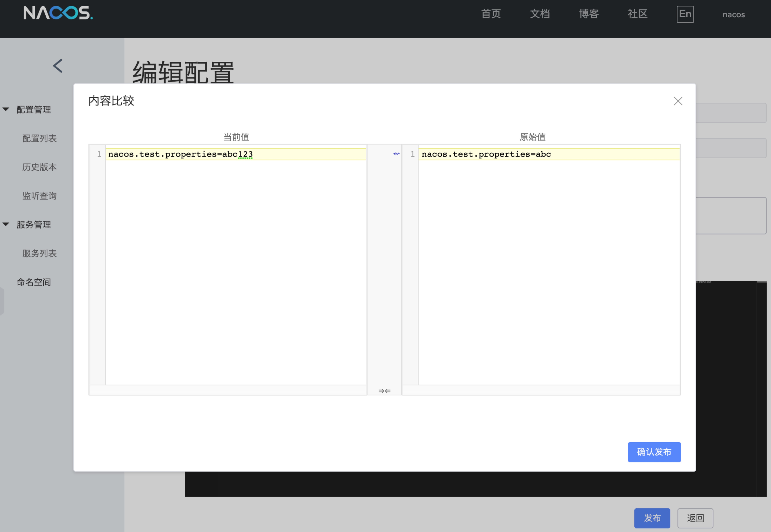This screenshot has width=771, height=532.
Task: Open 历史版本 in the sidebar
Action: 39,167
